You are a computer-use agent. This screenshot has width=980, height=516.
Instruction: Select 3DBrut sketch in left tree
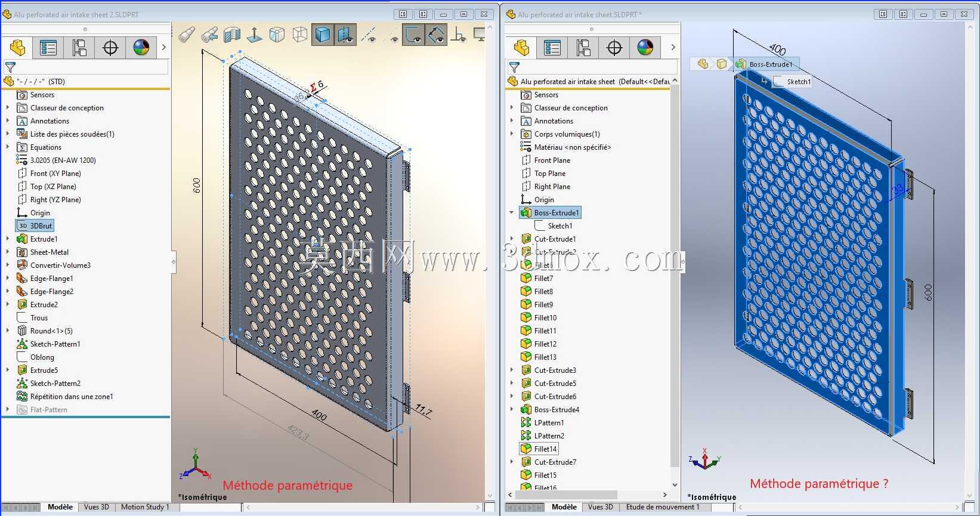tap(35, 226)
